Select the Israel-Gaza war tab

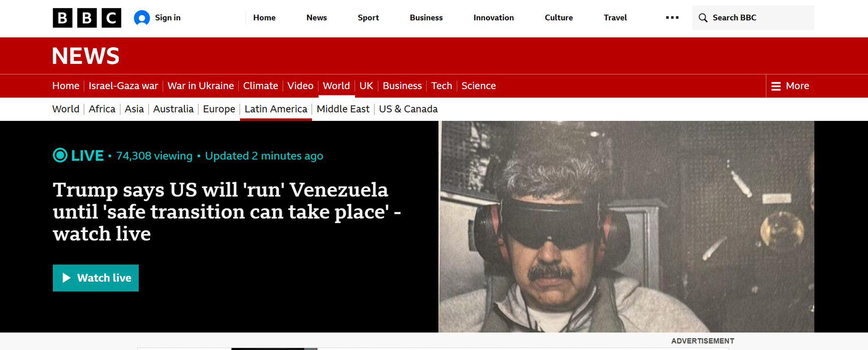(x=123, y=86)
